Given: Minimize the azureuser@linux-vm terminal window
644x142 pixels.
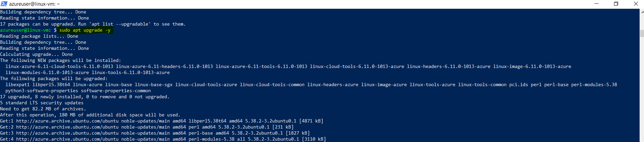Looking at the screenshot, I should 597,4.
